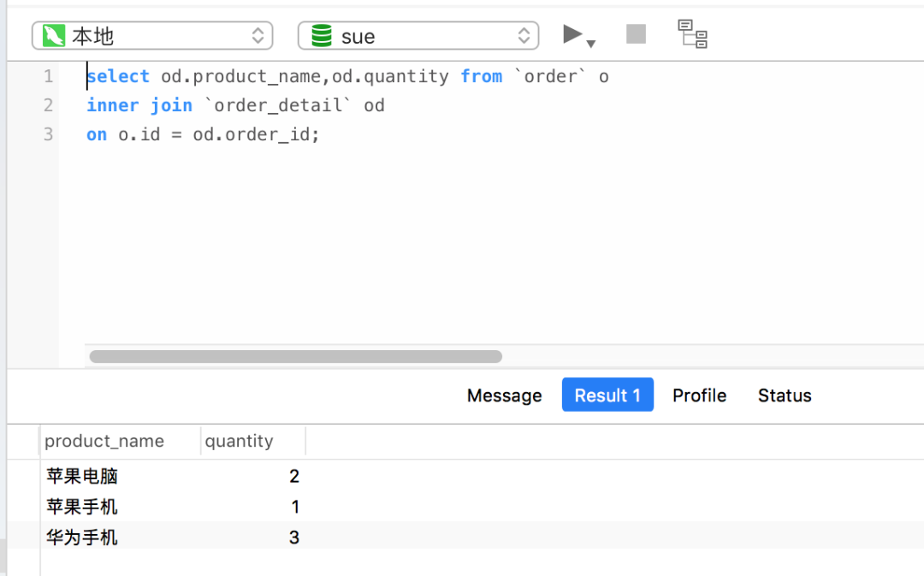Select the 苹果电脑 result cell
Viewport: 924px width, 576px height.
click(81, 476)
